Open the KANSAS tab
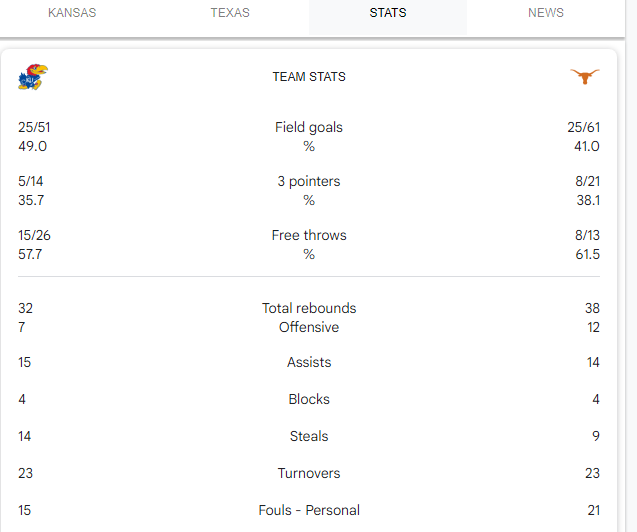This screenshot has width=637, height=532. pyautogui.click(x=71, y=13)
